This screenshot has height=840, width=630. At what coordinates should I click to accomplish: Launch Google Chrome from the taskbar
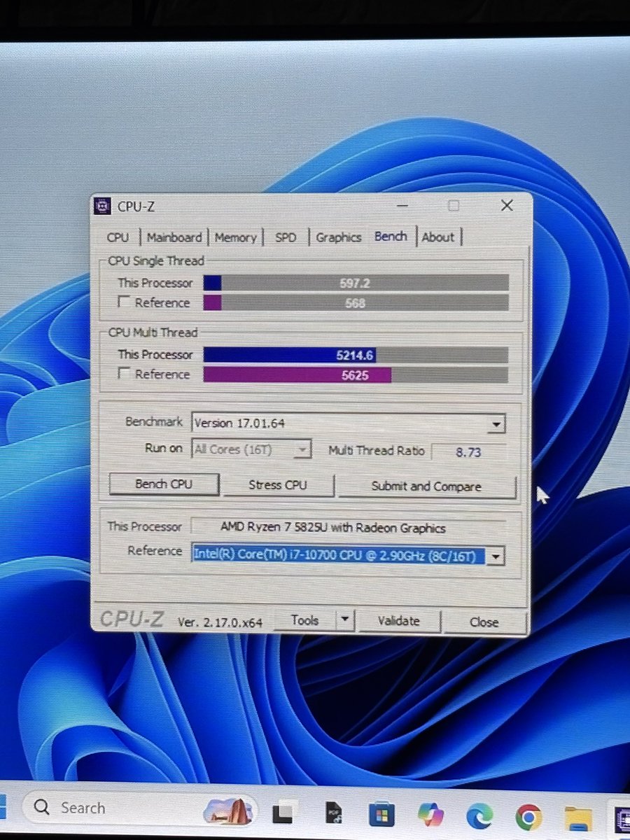[x=528, y=817]
